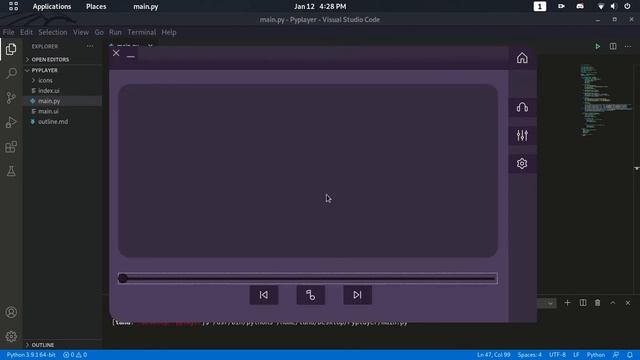Image resolution: width=640 pixels, height=360 pixels.
Task: Click Ln 47, Col 99 cursor position
Action: pyautogui.click(x=493, y=355)
